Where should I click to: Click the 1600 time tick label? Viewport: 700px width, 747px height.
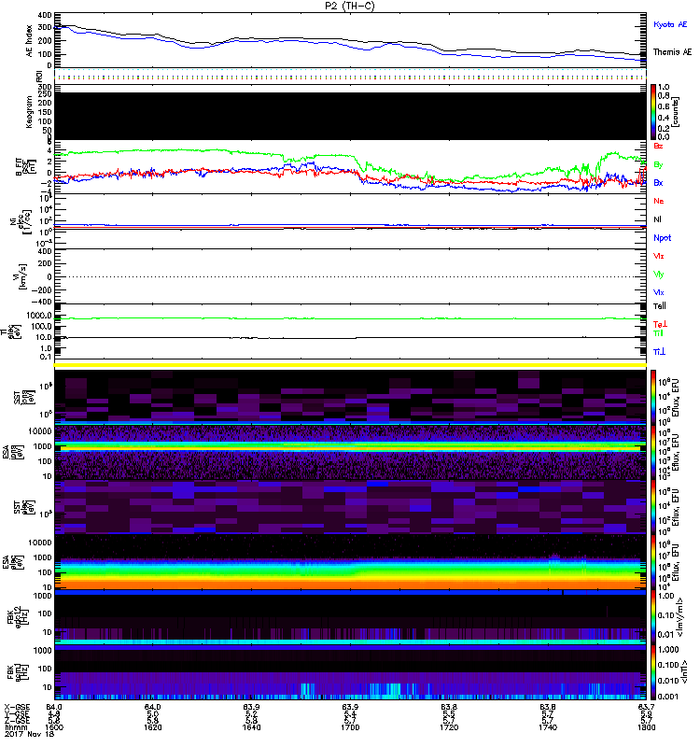[x=54, y=727]
